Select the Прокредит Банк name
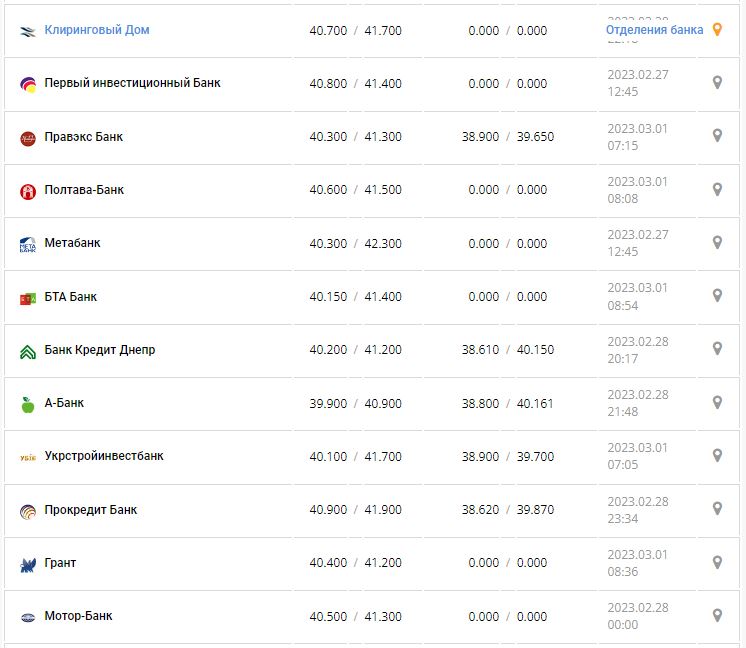The image size is (746, 648). [91, 510]
